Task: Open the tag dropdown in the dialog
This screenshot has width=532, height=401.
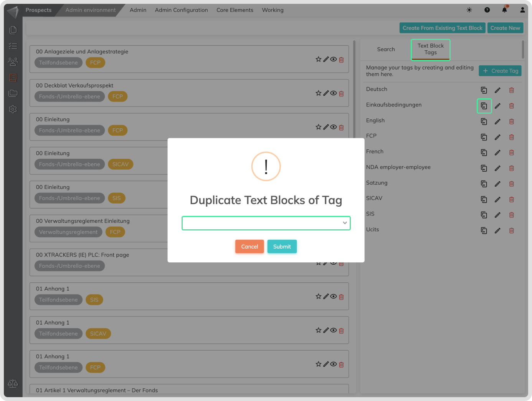Action: (266, 223)
